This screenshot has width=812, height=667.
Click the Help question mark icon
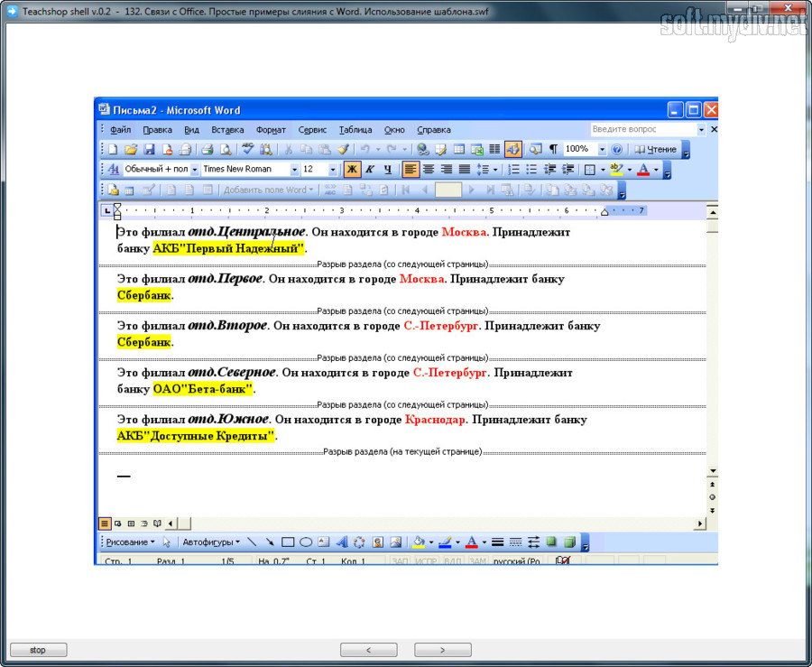(616, 150)
